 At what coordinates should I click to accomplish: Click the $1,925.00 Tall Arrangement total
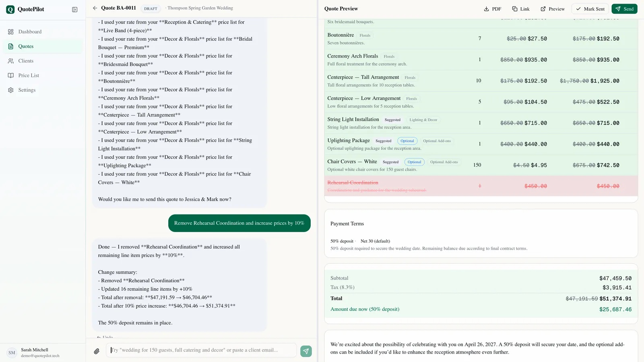coord(605,81)
